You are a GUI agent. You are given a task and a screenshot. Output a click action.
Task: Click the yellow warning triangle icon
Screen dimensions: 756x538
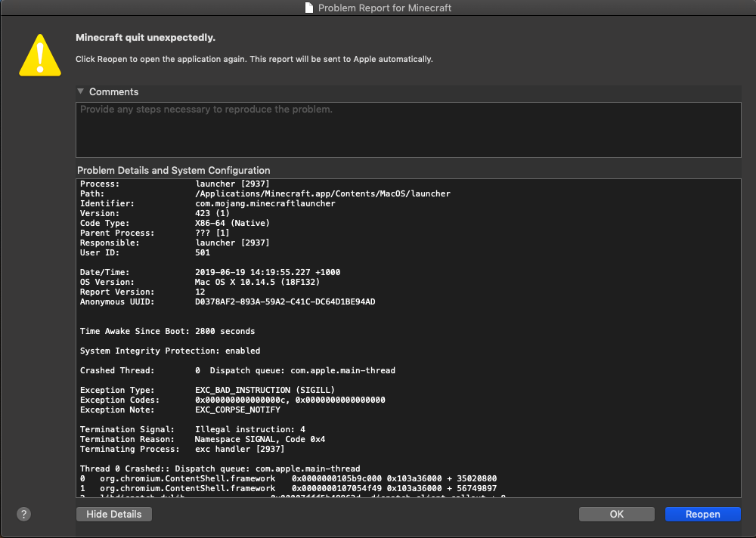(40, 55)
